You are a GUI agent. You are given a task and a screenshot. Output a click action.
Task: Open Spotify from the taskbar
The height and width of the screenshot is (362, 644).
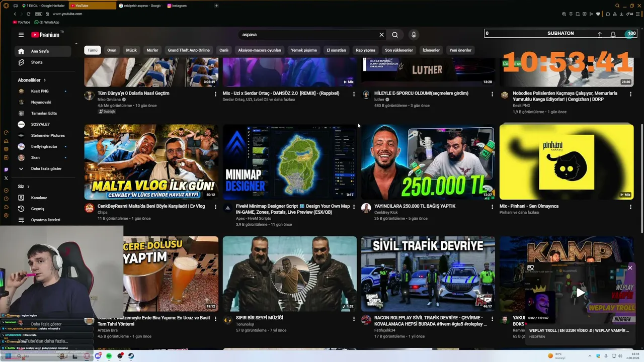click(x=109, y=356)
